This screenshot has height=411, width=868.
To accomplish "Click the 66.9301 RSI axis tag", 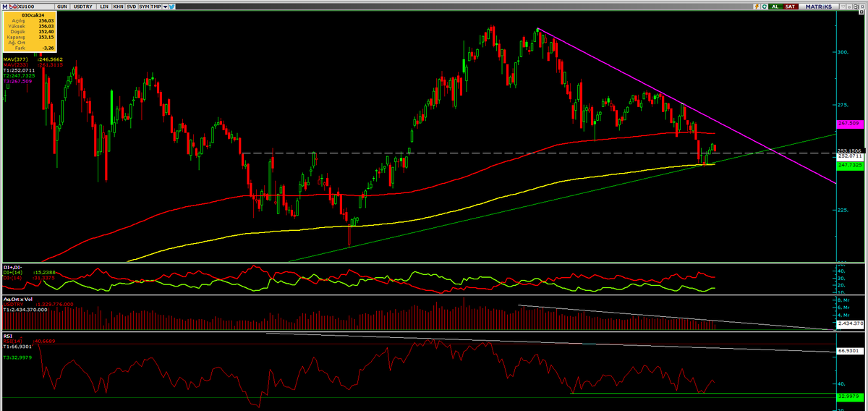I will 851,350.
